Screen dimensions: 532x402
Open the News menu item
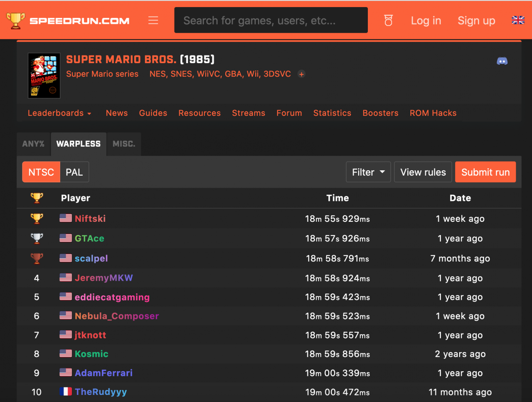[117, 113]
